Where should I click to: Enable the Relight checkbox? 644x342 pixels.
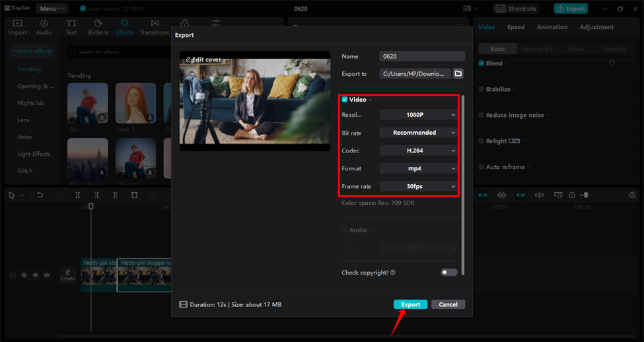click(x=482, y=141)
